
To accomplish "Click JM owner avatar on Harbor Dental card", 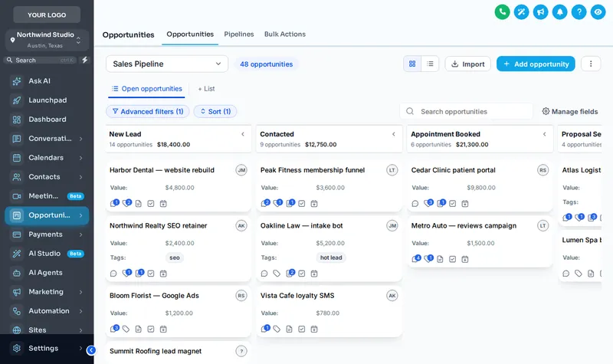I will (x=241, y=170).
